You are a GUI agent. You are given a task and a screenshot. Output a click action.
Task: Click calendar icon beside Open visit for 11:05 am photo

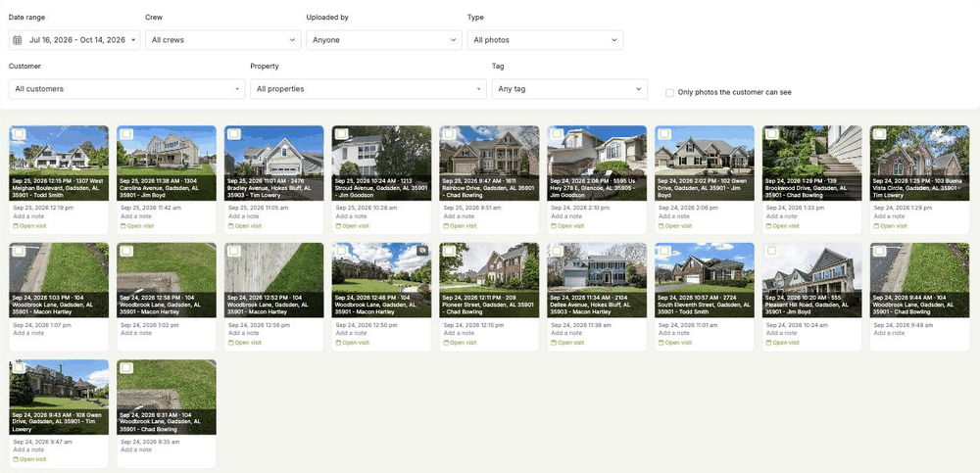click(x=230, y=226)
